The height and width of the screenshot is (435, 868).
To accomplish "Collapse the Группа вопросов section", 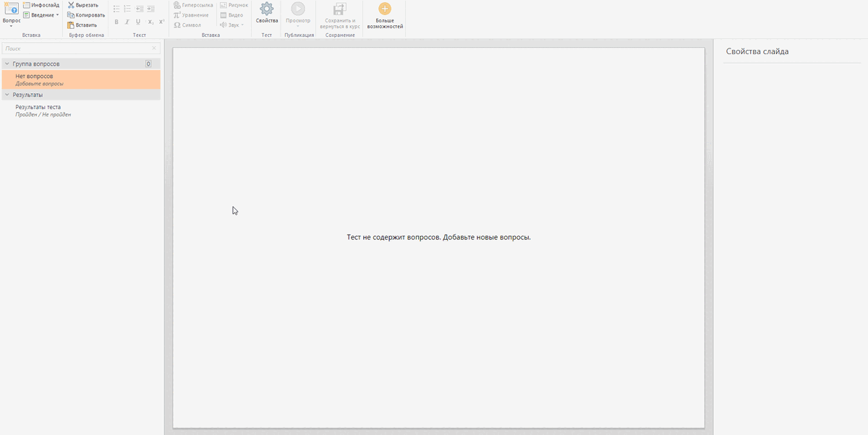I will [x=7, y=64].
